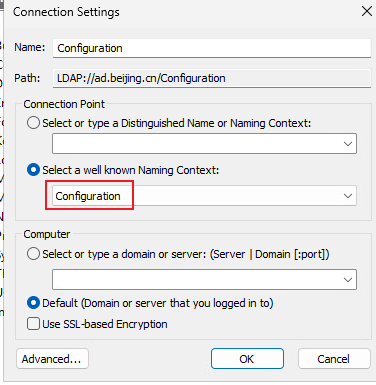Click the Configuration naming context combo box
This screenshot has width=376, height=385.
point(204,196)
